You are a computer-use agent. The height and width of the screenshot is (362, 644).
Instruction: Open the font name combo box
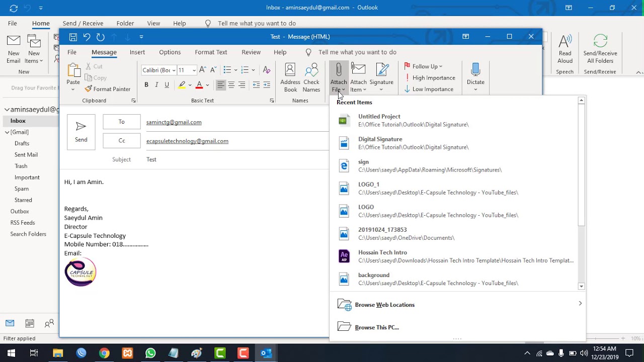pyautogui.click(x=159, y=70)
